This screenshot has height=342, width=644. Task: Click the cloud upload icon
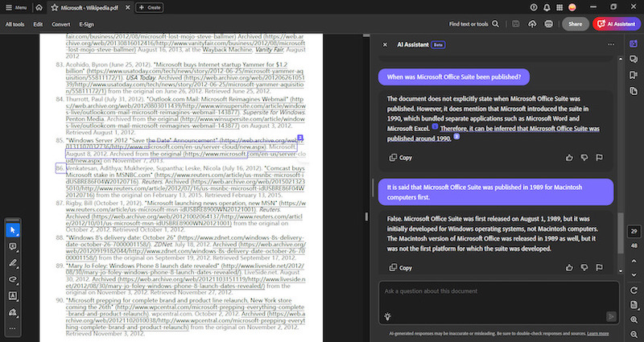click(x=532, y=24)
